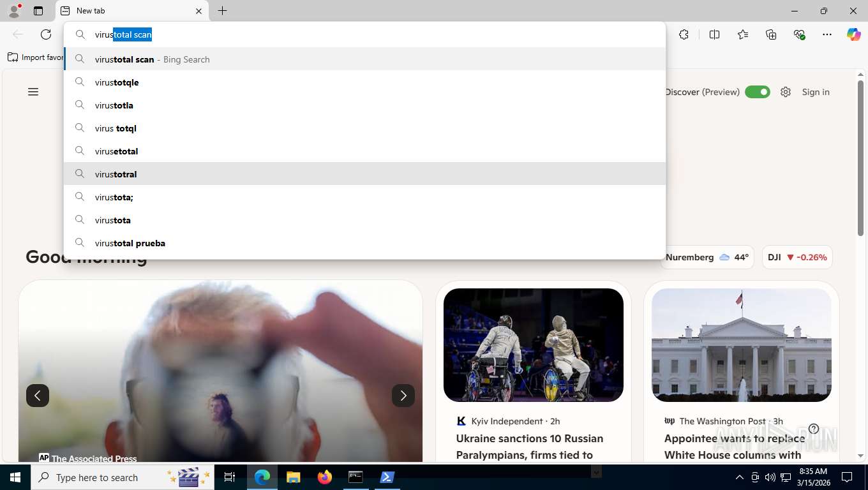This screenshot has width=868, height=490.
Task: Open the terminal window taskbar icon
Action: coord(355,477)
